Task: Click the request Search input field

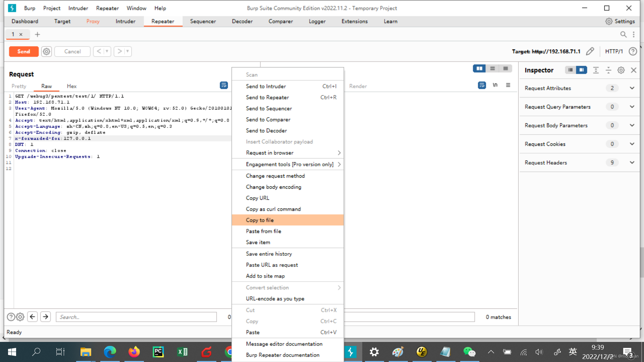Action: (136, 317)
